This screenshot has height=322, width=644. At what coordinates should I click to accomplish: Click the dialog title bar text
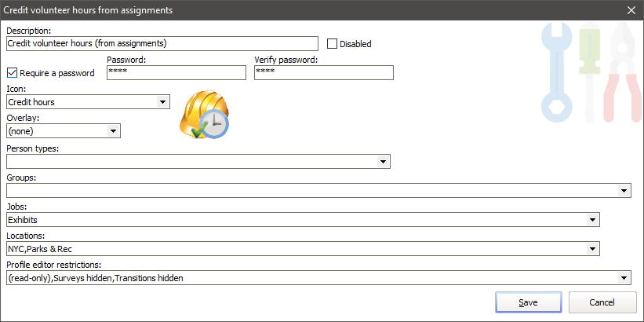pos(89,9)
